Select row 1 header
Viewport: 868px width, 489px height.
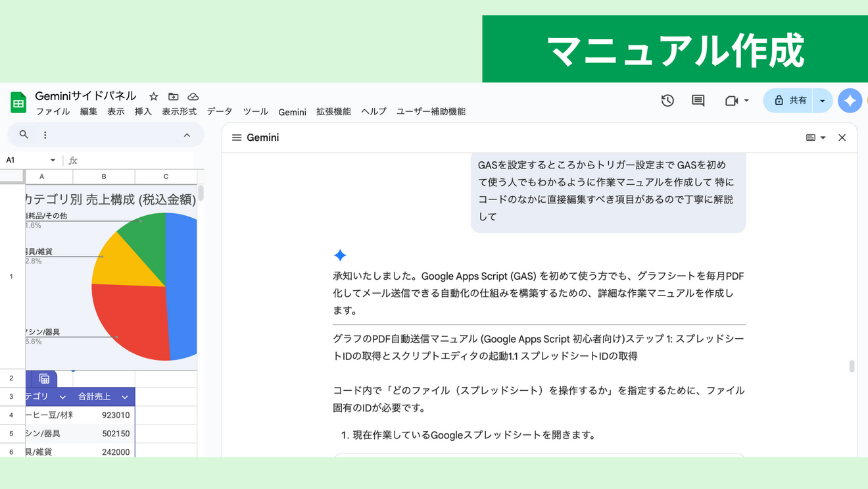pos(11,276)
